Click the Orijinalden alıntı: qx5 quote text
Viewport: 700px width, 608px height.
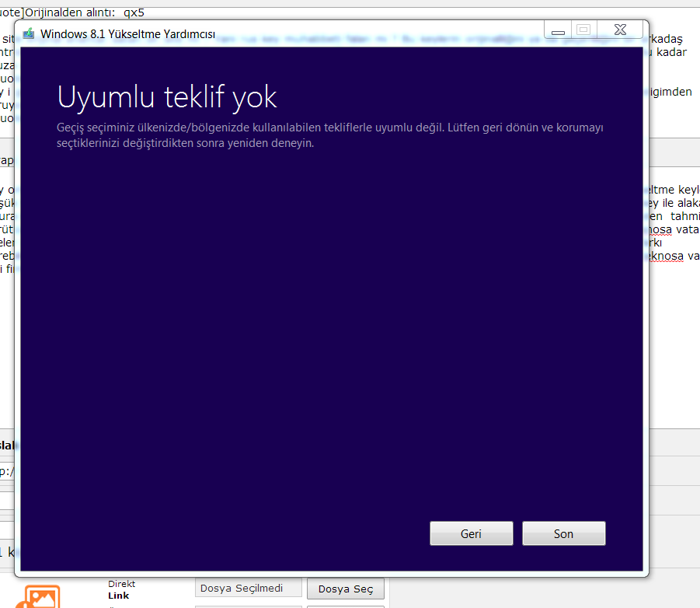point(85,12)
